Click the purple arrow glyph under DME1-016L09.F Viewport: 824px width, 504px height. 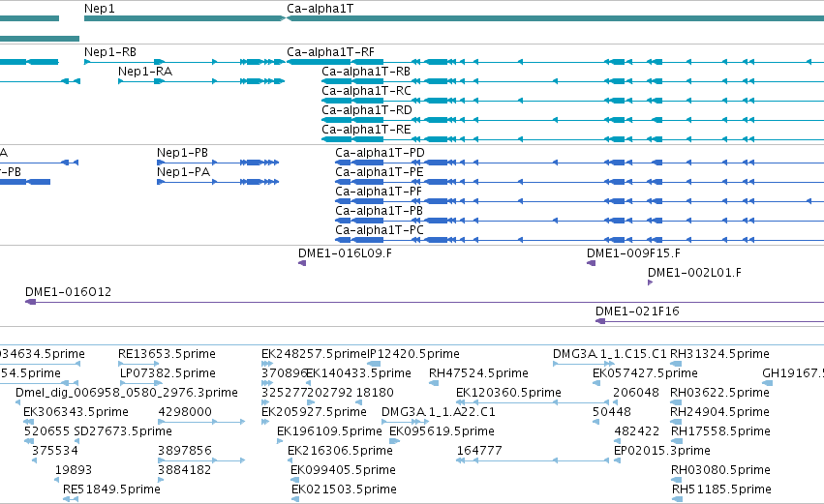pos(302,263)
